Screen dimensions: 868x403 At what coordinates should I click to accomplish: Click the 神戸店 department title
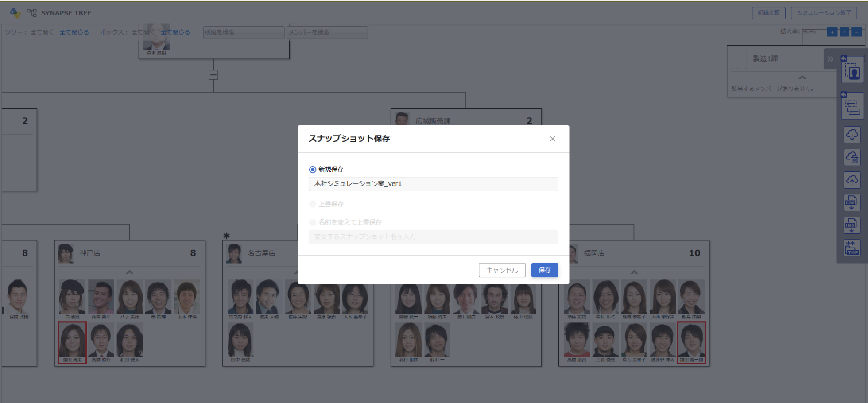(x=90, y=253)
